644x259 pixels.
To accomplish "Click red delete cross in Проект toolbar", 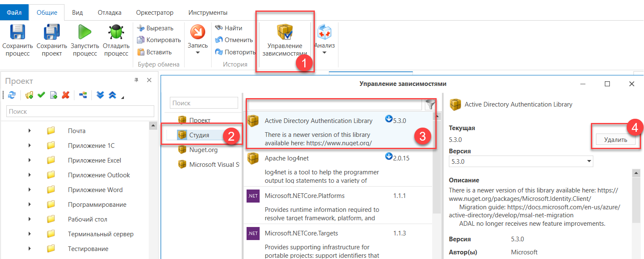I will 65,95.
